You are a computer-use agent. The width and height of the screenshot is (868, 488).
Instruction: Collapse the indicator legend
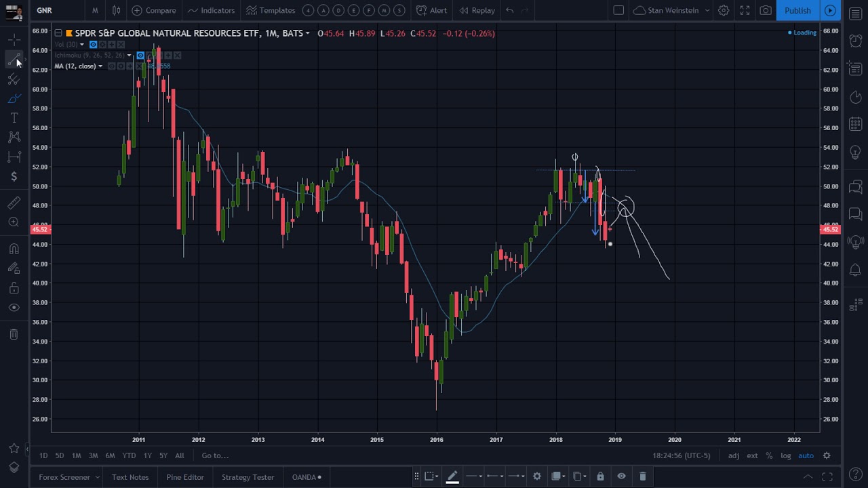click(x=58, y=33)
